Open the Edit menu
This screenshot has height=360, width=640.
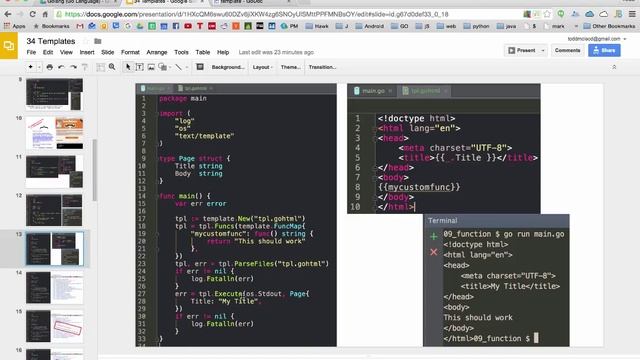tap(48, 52)
